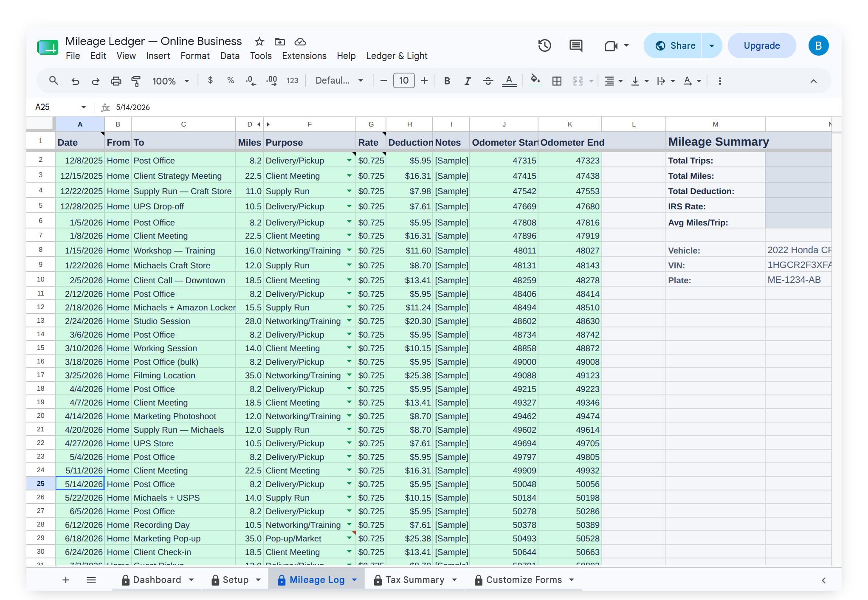Apply currency format with dollar icon
The image size is (868, 600).
point(210,80)
